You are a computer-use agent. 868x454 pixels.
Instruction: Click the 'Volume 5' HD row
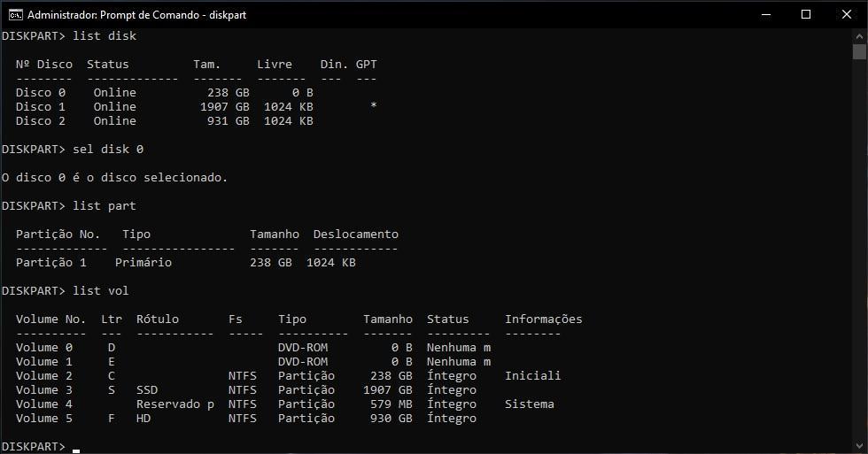pos(246,419)
